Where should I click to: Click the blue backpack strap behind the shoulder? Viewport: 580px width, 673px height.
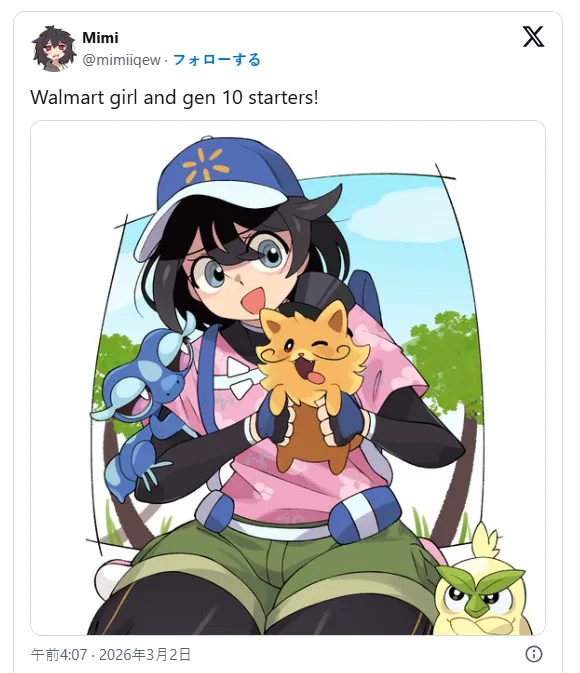365,294
